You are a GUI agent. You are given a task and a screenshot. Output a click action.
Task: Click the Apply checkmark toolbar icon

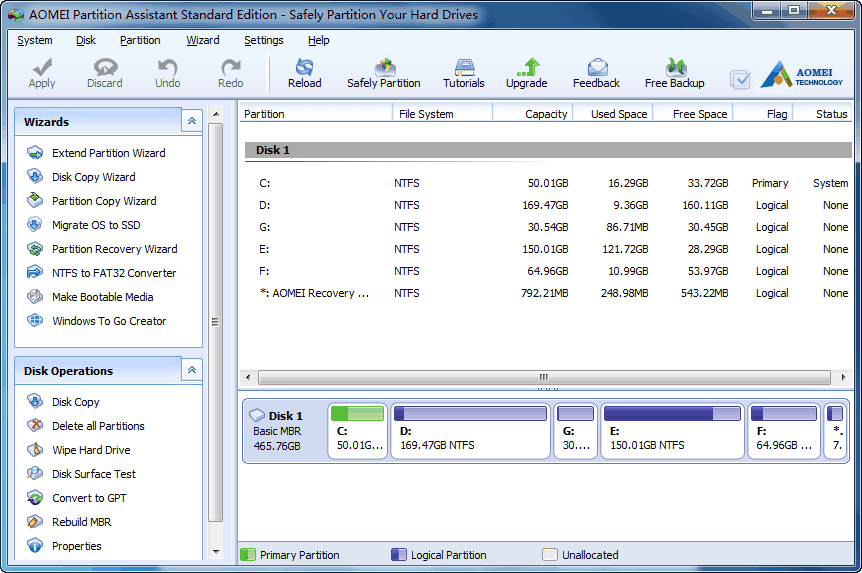tap(42, 68)
